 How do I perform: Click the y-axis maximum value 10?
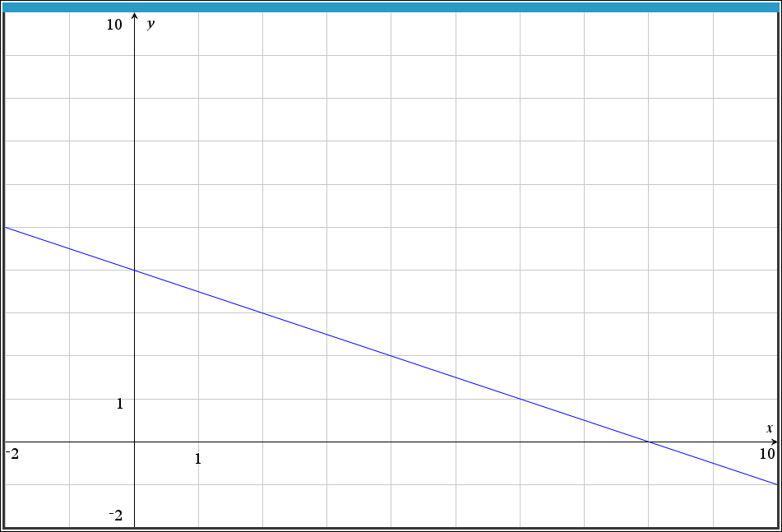click(x=113, y=25)
